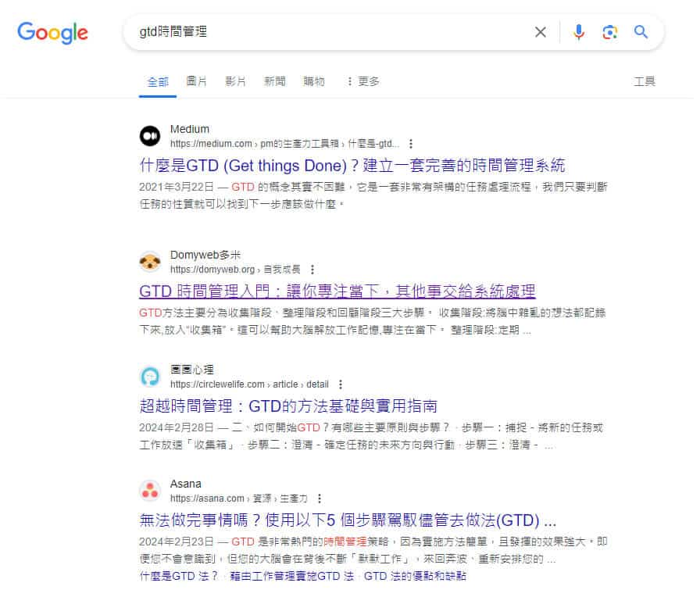This screenshot has width=700, height=597.
Task: Open the 什麼是GTD Medium article link
Action: point(352,166)
